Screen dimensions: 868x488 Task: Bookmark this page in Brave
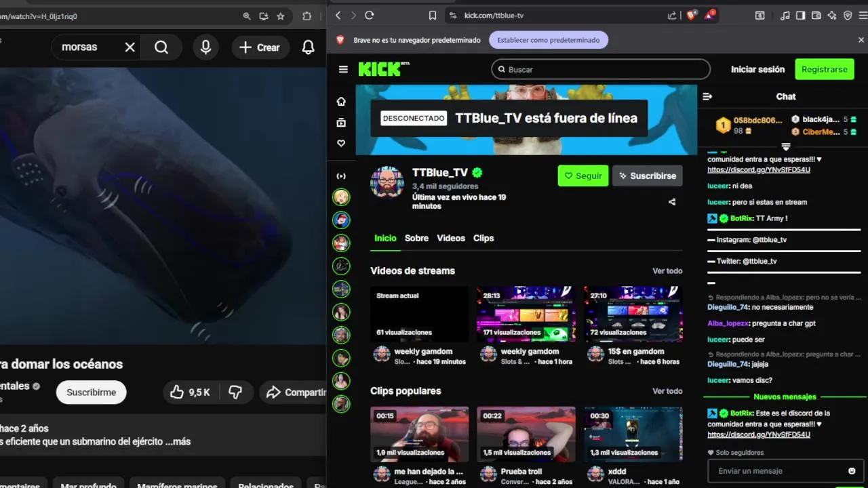click(x=433, y=16)
